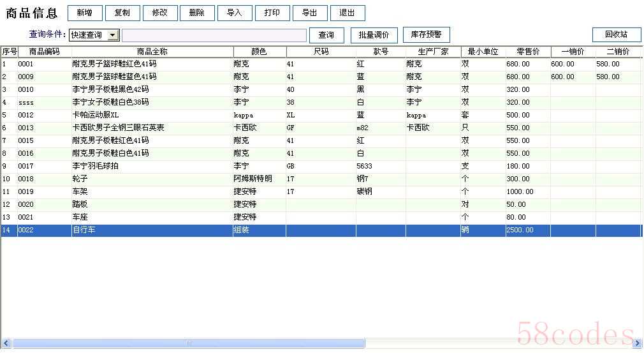Click the 退出 (Exit) button
The width and height of the screenshot is (644, 353).
[348, 13]
